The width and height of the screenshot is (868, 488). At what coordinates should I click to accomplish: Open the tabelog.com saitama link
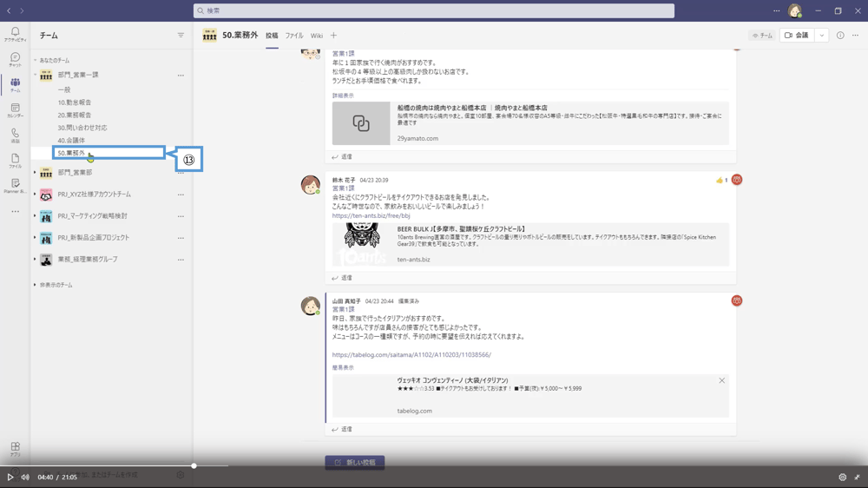(x=411, y=354)
